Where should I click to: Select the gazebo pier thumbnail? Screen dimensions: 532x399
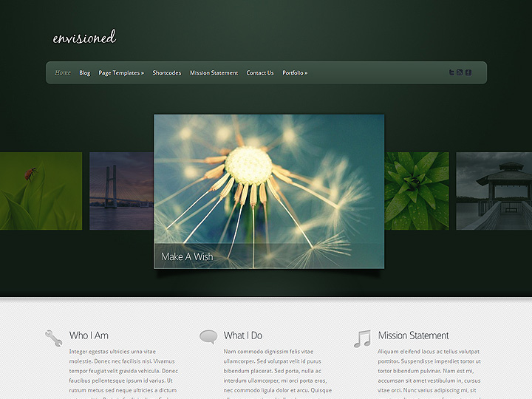pyautogui.click(x=494, y=191)
